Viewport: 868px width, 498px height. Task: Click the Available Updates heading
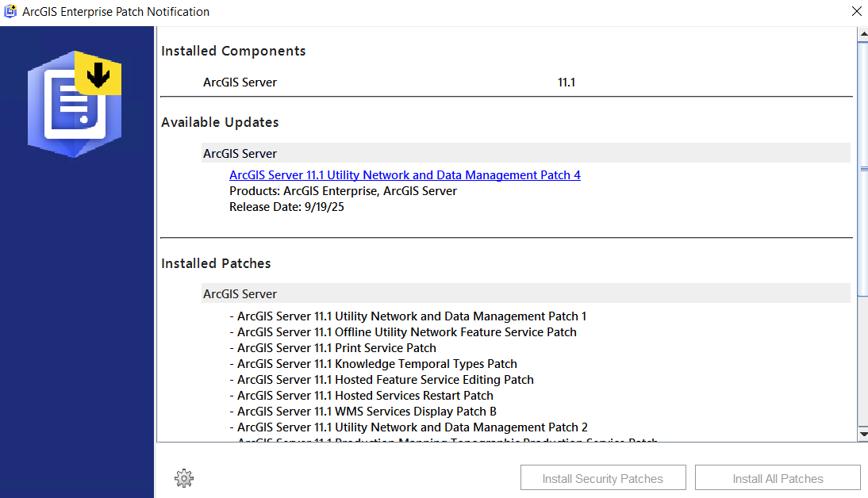tap(220, 122)
